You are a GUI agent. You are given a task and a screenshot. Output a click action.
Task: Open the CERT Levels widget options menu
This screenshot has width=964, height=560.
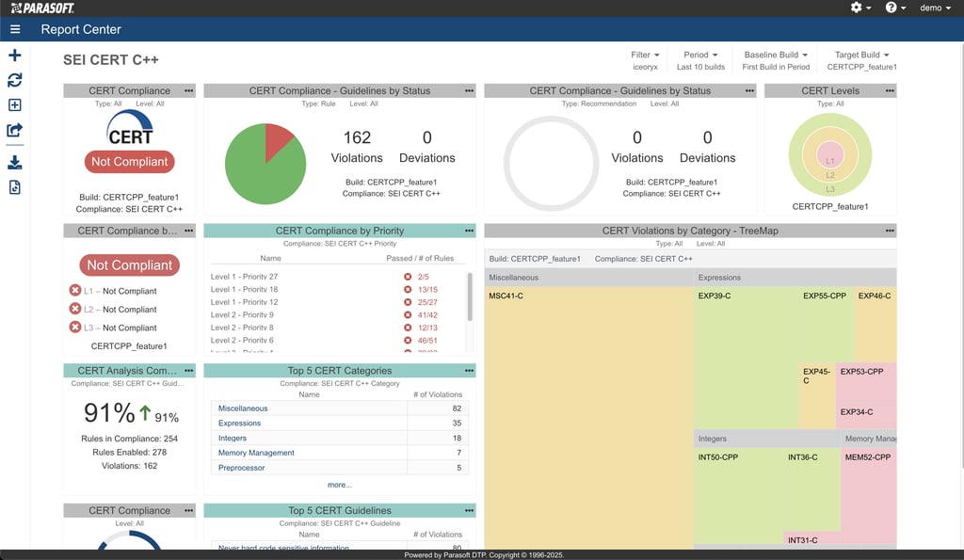[x=890, y=90]
